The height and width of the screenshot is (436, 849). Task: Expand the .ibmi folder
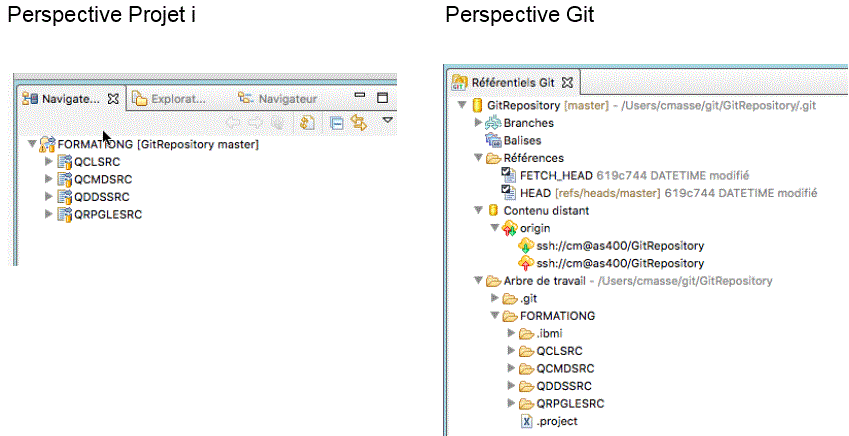pyautogui.click(x=511, y=333)
